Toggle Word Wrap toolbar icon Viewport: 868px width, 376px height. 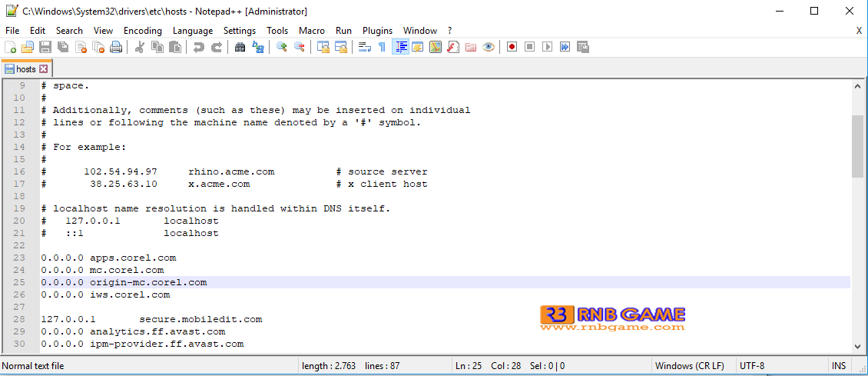[364, 47]
